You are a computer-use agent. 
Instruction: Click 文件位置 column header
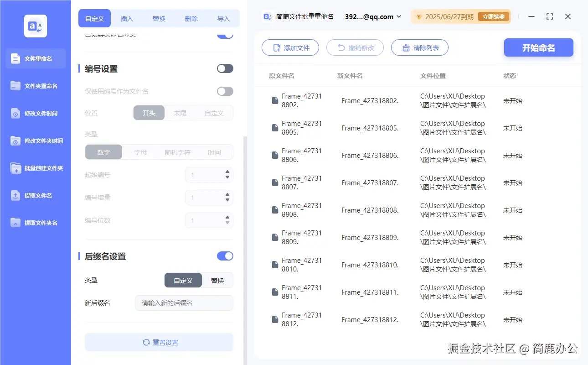click(433, 76)
